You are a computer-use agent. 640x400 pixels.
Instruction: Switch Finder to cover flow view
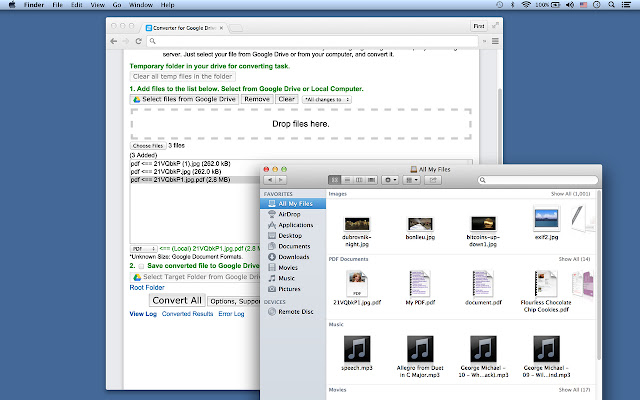[x=371, y=180]
